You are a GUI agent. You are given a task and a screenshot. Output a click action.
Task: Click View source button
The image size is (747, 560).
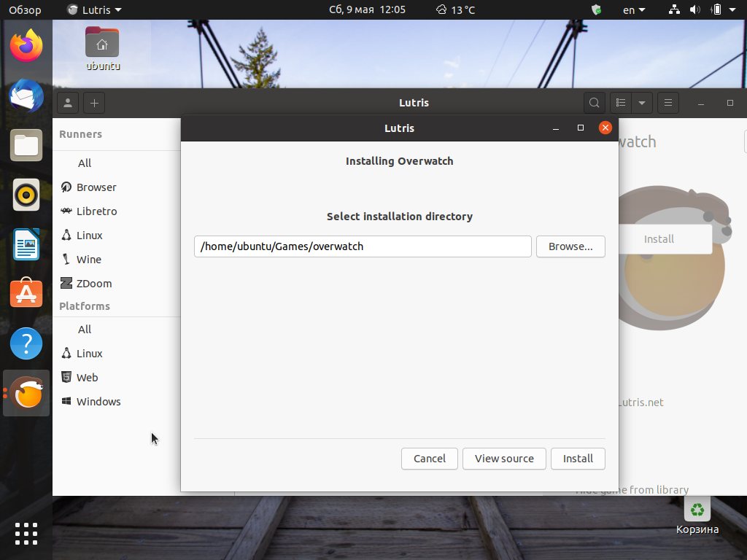pos(504,459)
